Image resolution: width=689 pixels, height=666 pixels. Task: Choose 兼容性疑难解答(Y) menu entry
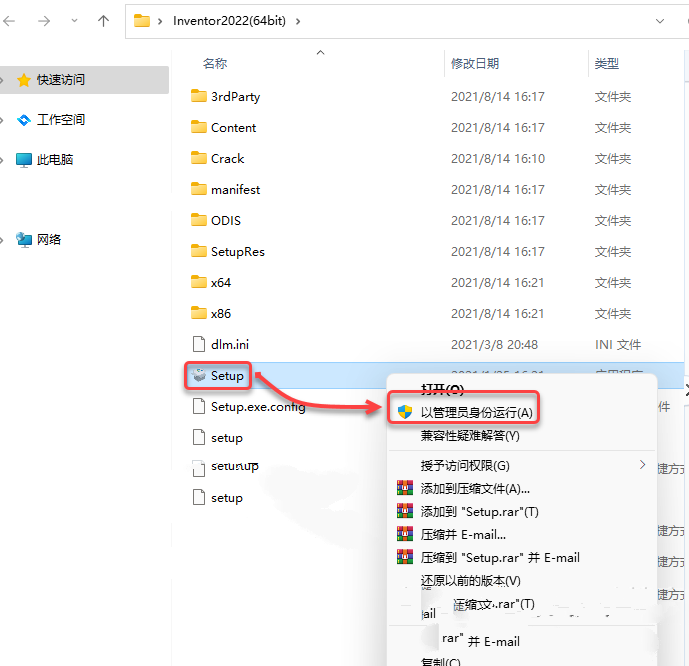click(x=470, y=435)
